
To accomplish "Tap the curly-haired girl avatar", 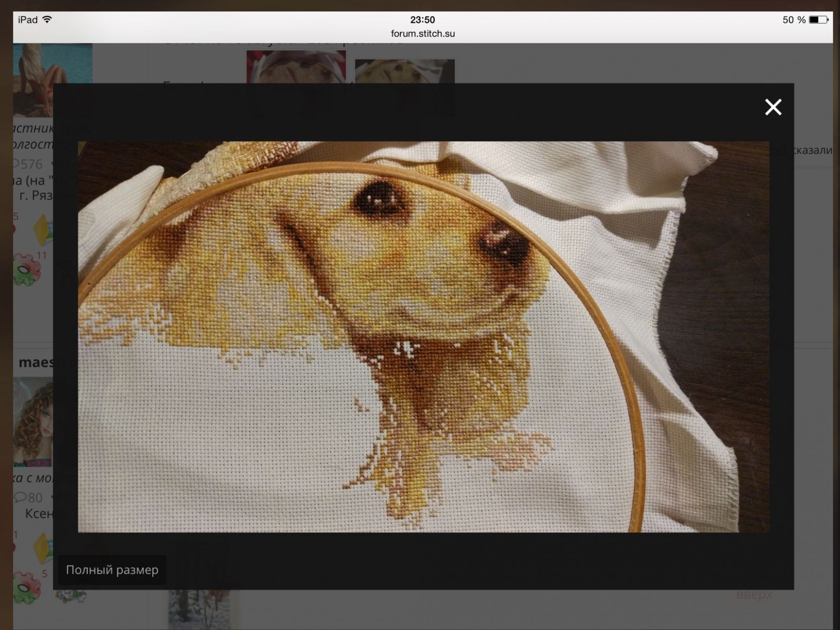I will (x=33, y=421).
